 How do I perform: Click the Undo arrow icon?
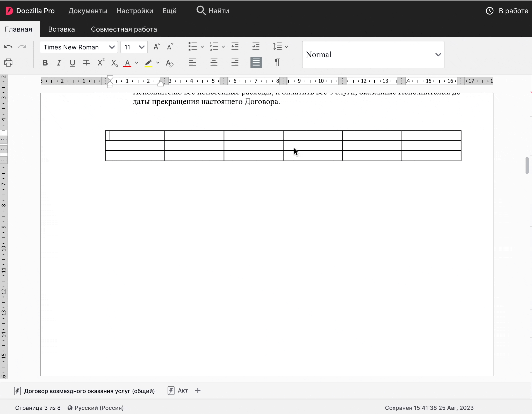tap(8, 47)
